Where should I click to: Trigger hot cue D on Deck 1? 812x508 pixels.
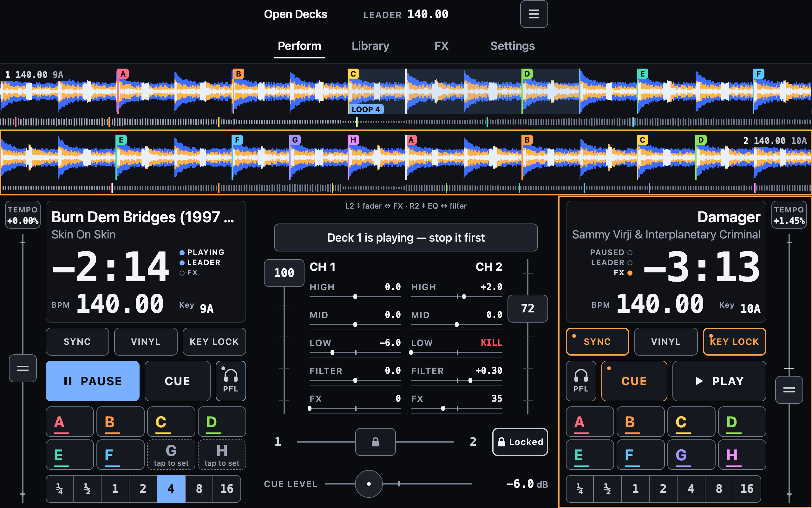tap(222, 422)
